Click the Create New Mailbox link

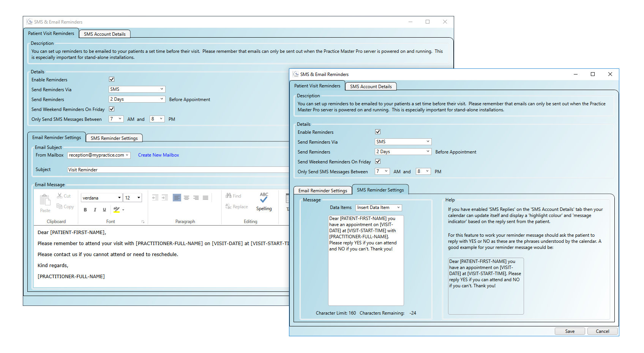pos(158,155)
